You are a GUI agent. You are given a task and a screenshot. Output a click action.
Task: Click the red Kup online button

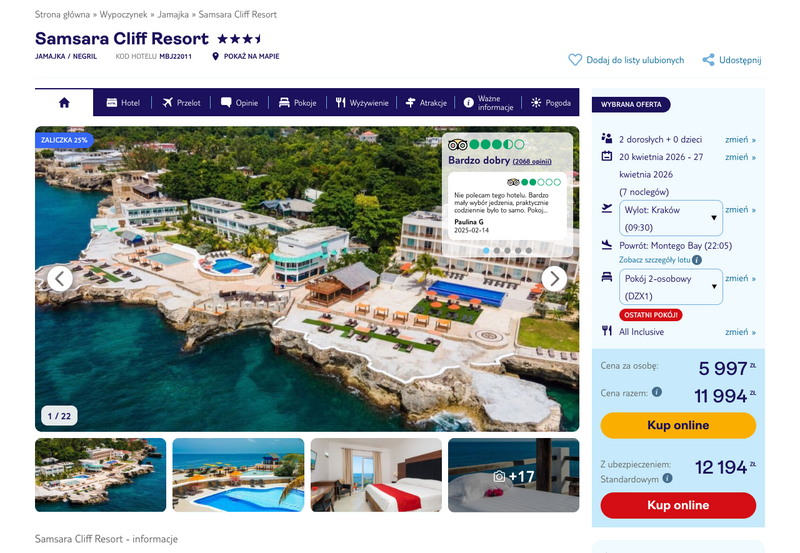678,505
